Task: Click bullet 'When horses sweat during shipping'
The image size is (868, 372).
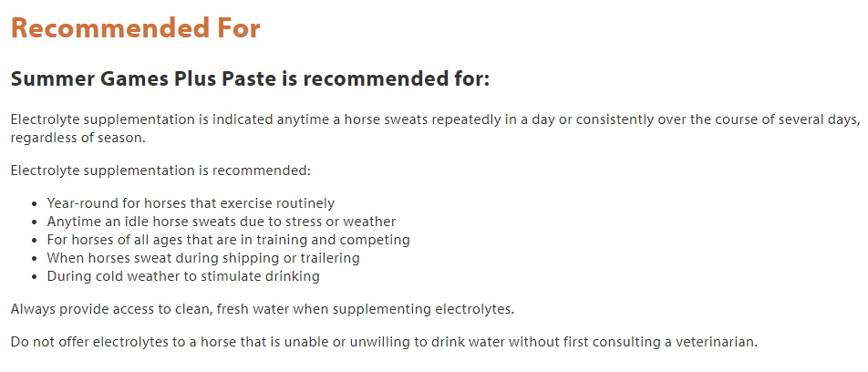Action: pyautogui.click(x=203, y=258)
